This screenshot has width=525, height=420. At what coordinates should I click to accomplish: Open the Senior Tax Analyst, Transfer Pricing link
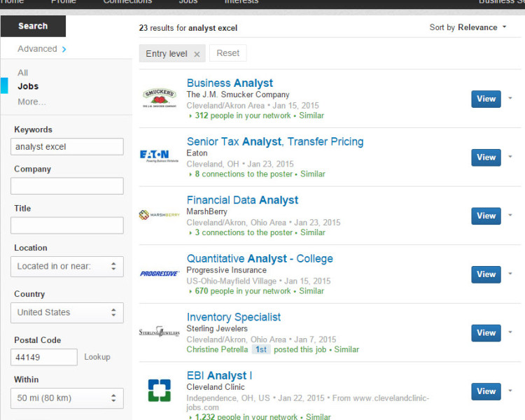(x=275, y=141)
